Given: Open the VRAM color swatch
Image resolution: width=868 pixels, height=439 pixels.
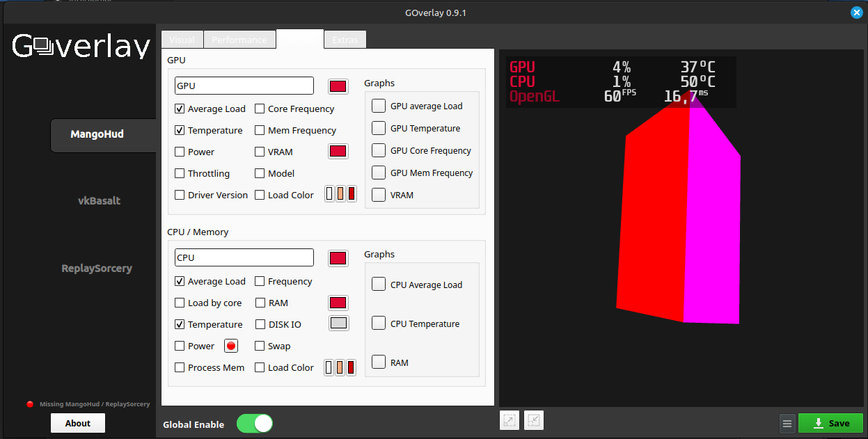Looking at the screenshot, I should 338,151.
